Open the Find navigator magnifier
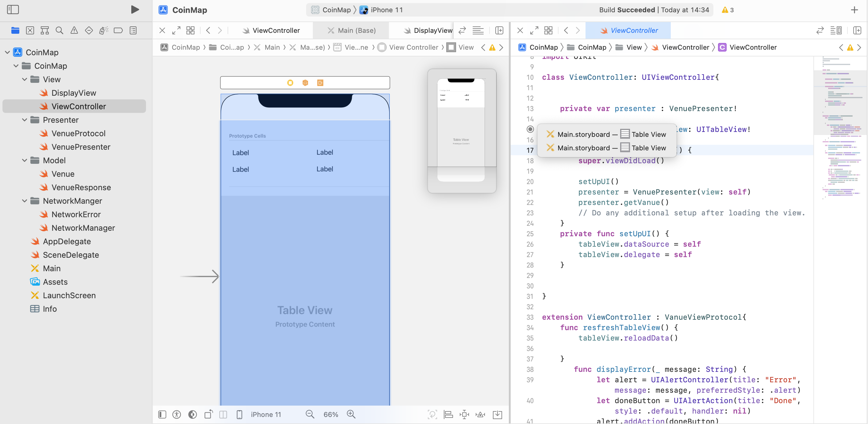 (59, 30)
